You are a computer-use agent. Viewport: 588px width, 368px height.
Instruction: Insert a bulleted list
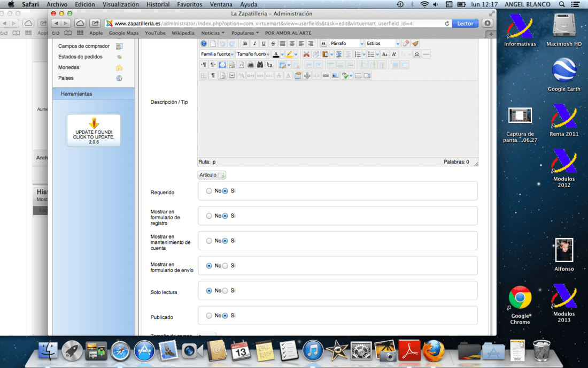pyautogui.click(x=371, y=55)
